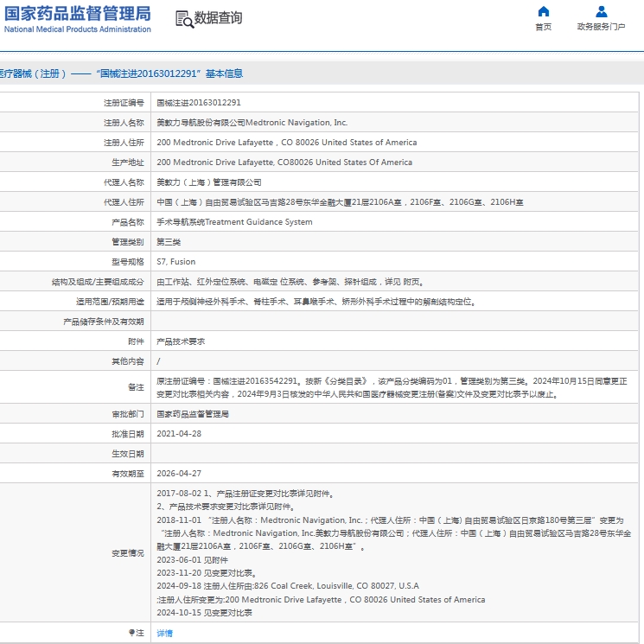The height and width of the screenshot is (644, 644).
Task: Click the 国家药品监督管理局 logo
Action: pos(78,19)
